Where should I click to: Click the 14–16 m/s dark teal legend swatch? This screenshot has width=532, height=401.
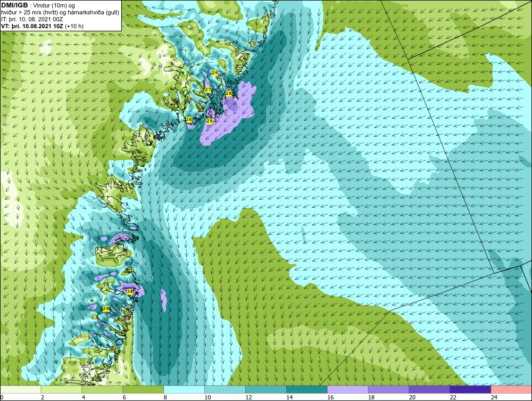tap(307, 389)
